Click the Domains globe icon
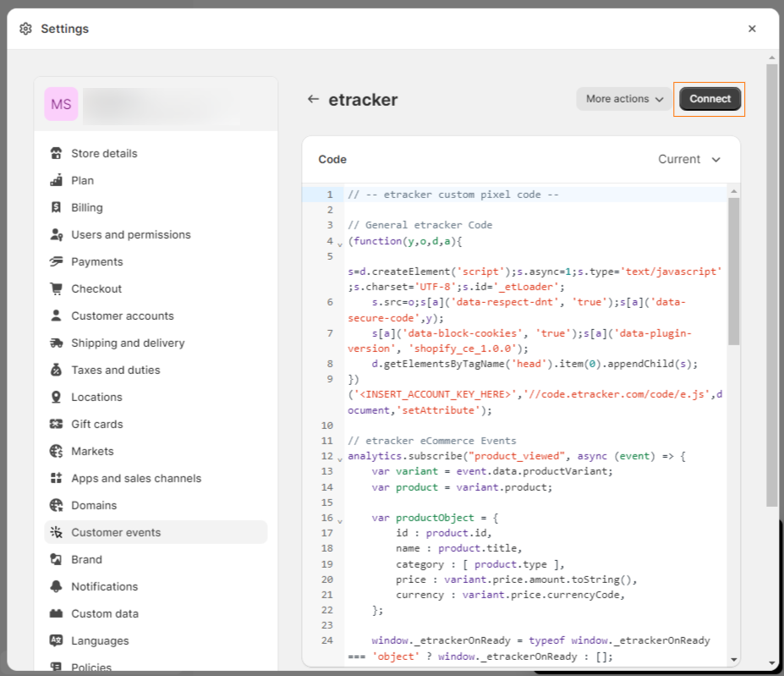This screenshot has width=784, height=676. [56, 505]
